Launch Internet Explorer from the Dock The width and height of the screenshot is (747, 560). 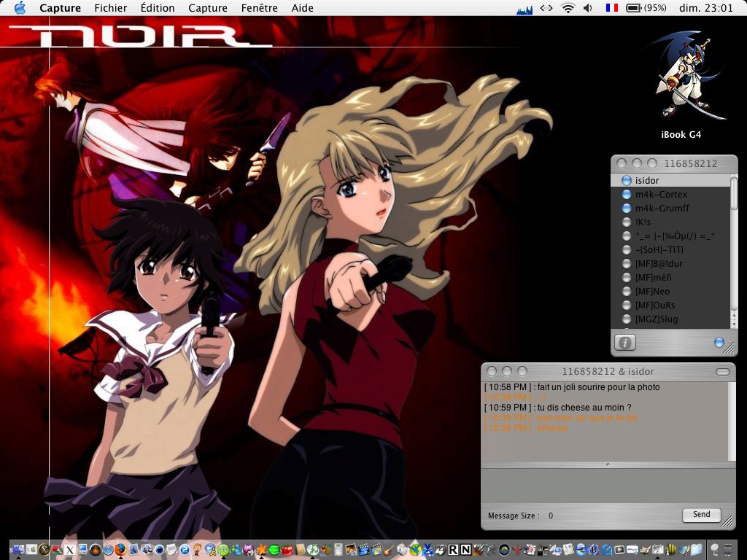[x=184, y=550]
